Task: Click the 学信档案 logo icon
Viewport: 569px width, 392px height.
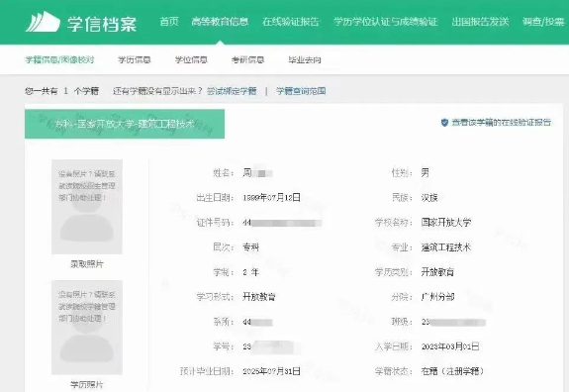Action: coord(43,22)
